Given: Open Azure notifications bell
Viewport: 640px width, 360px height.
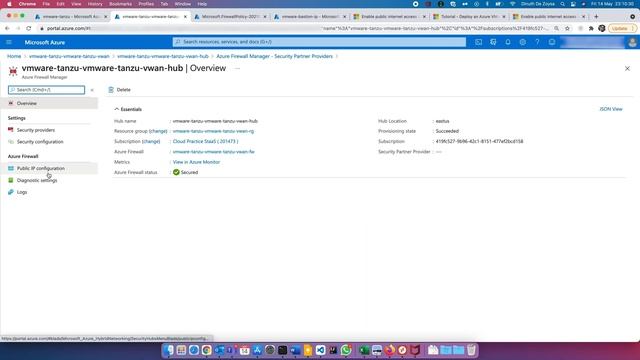Looking at the screenshot, I should tap(508, 42).
